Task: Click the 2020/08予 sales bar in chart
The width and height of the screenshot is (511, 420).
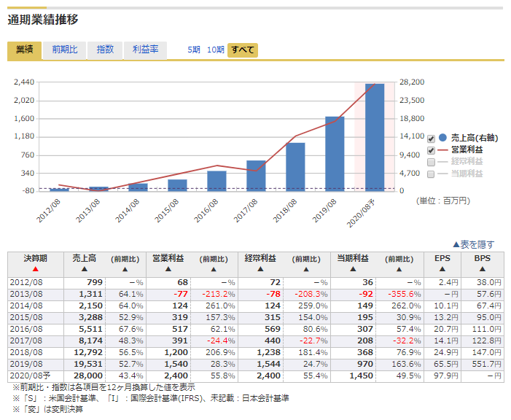Action: click(x=374, y=137)
